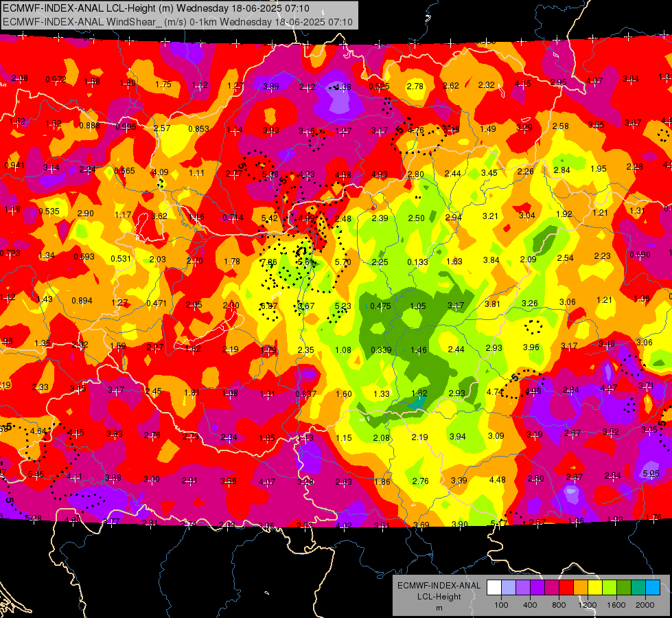This screenshot has width=672, height=618.
Task: Click the wind shear value 0.665
Action: pos(124,171)
